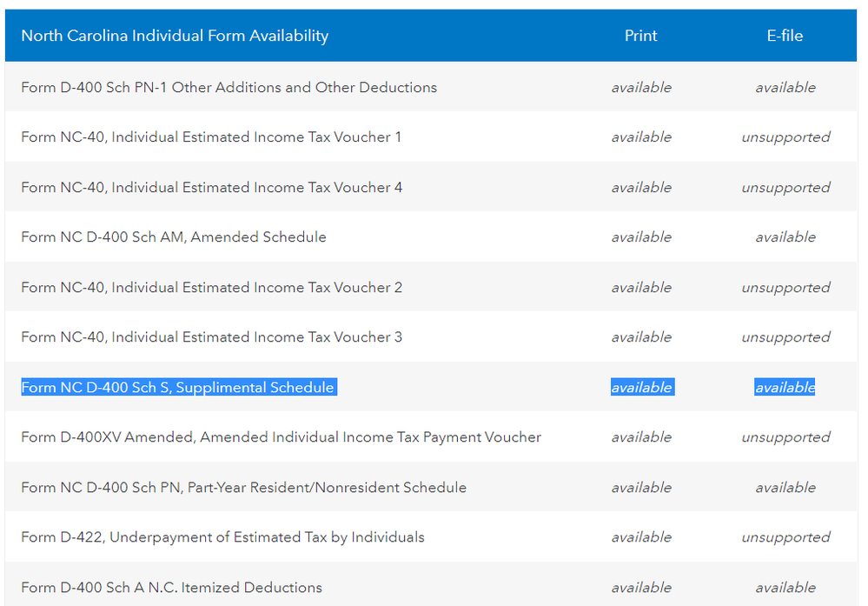Click the E-file column header

[x=785, y=36]
